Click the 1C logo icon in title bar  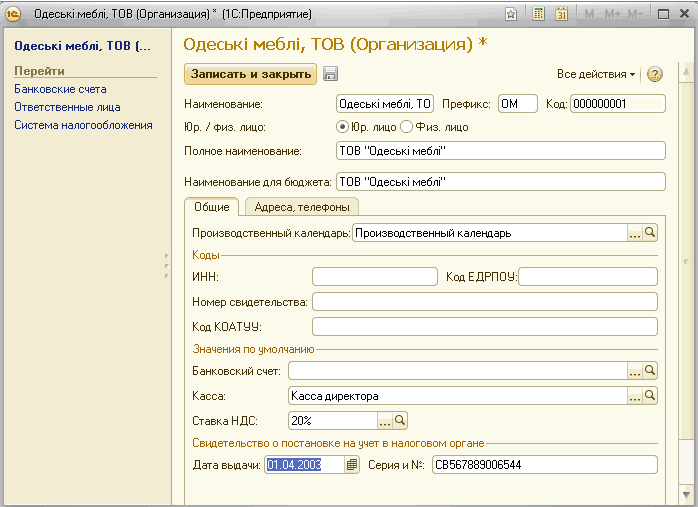point(13,14)
